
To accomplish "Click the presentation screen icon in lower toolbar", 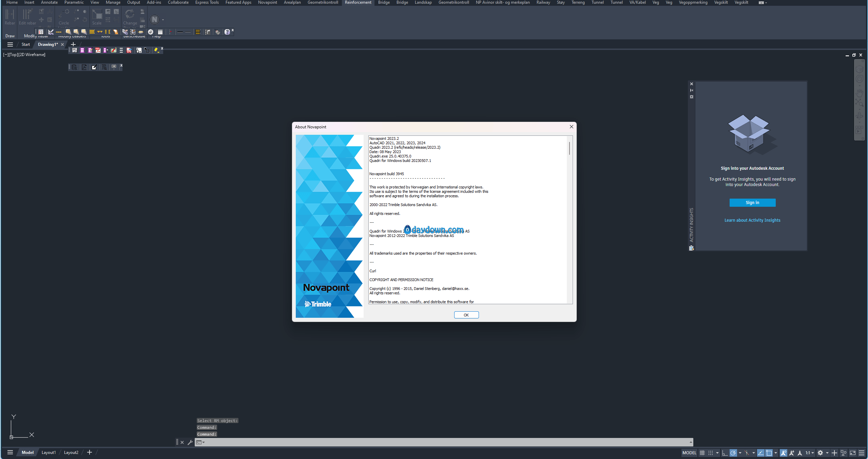I will [114, 67].
